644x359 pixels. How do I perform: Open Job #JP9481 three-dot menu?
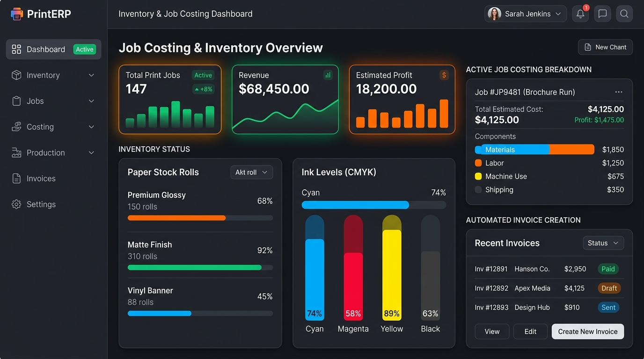coord(619,92)
